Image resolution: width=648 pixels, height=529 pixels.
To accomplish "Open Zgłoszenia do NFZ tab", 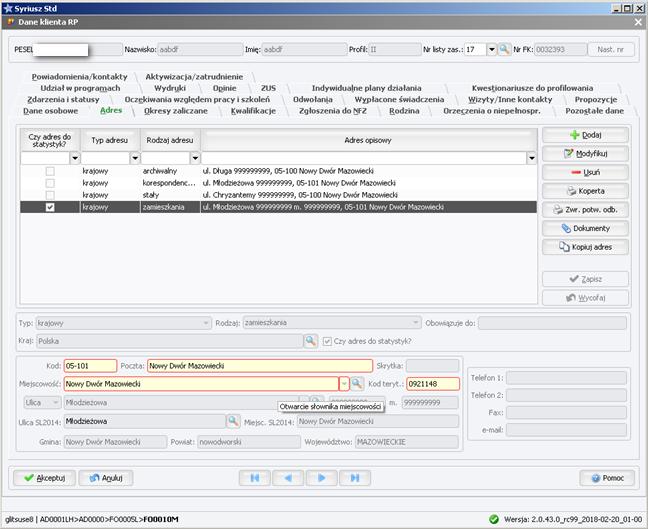I will click(333, 111).
